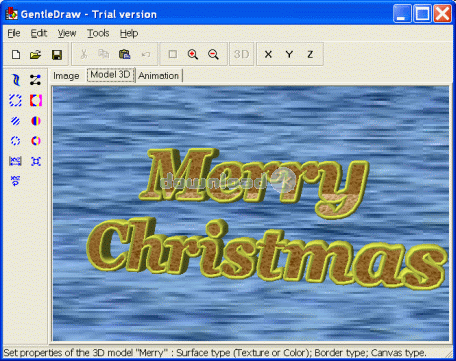Select the black node connector tool
This screenshot has height=361, width=456.
pyautogui.click(x=35, y=80)
